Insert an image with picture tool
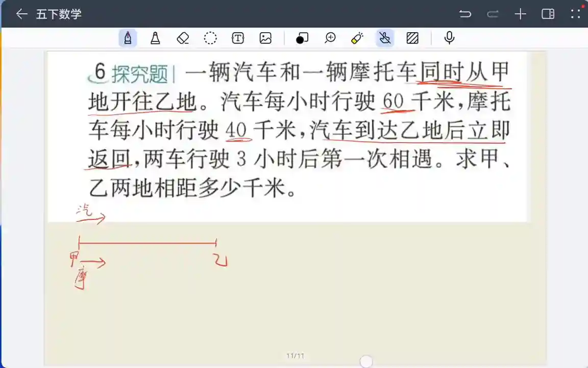The height and width of the screenshot is (368, 588). coord(265,38)
